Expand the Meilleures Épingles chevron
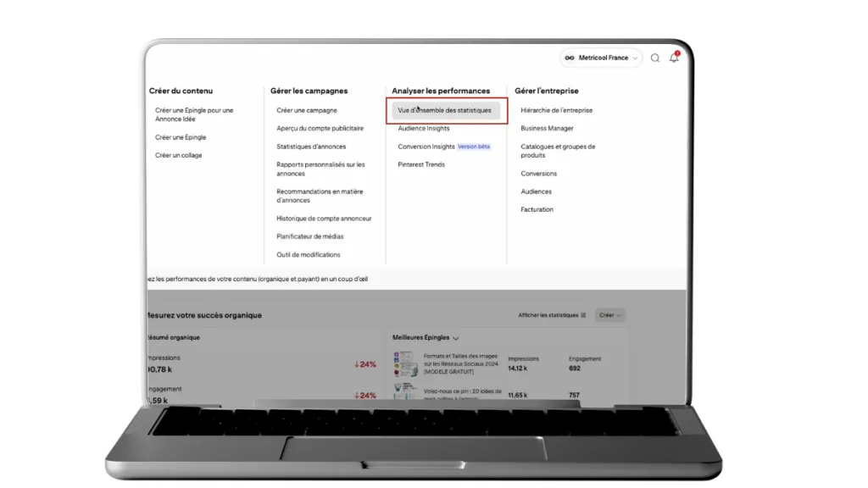868x488 pixels. (456, 338)
